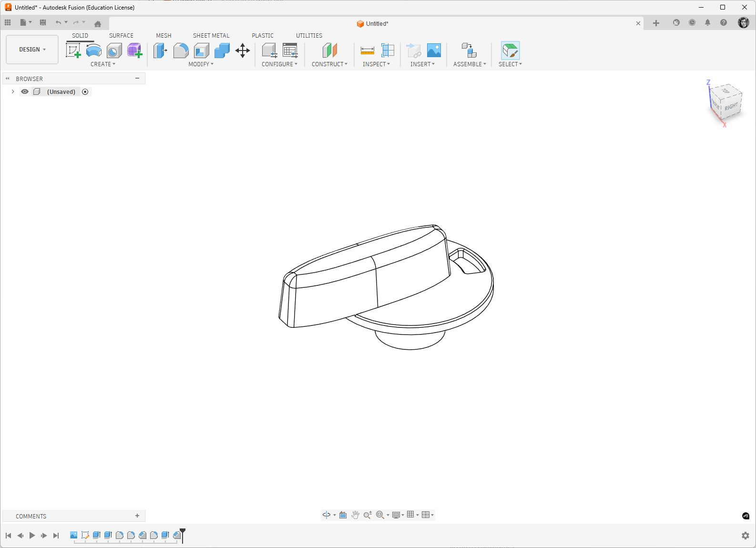Click the Orbit tool icon
756x548 pixels.
[x=327, y=515]
